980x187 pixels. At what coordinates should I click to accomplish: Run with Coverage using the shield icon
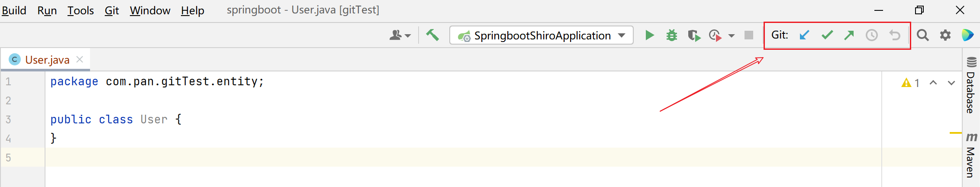point(694,35)
